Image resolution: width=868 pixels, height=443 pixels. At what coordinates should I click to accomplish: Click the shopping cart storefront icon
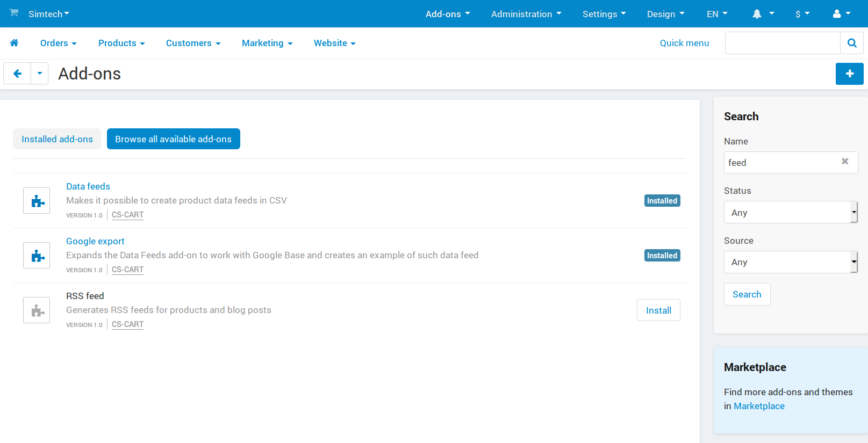click(14, 12)
